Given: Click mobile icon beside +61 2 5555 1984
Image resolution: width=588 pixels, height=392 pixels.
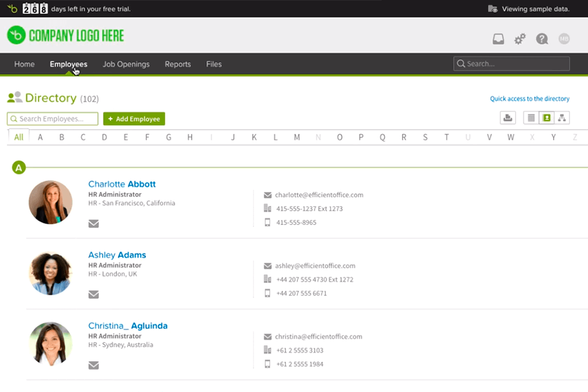Looking at the screenshot, I should click(268, 364).
